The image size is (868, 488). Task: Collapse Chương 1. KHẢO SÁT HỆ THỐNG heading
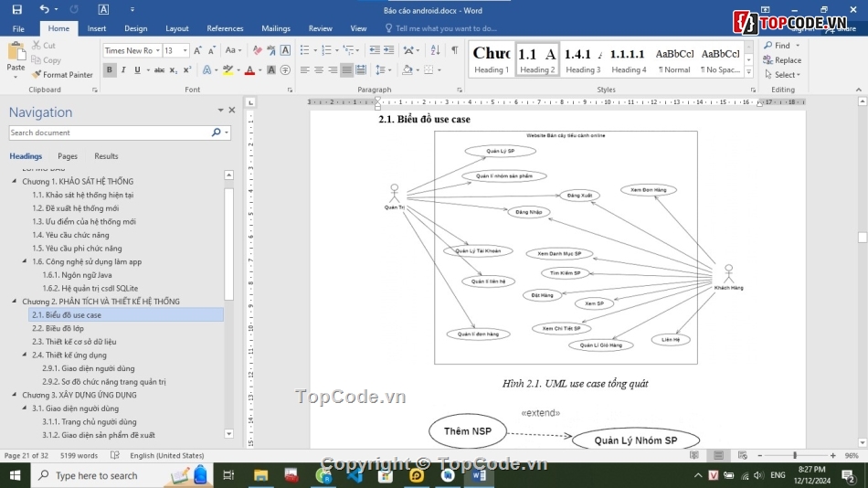pos(15,181)
